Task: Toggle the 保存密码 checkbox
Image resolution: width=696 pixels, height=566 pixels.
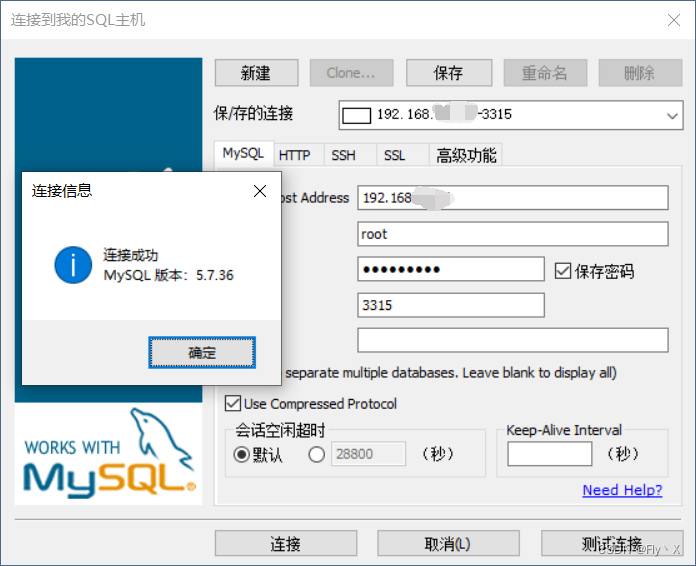Action: click(563, 271)
